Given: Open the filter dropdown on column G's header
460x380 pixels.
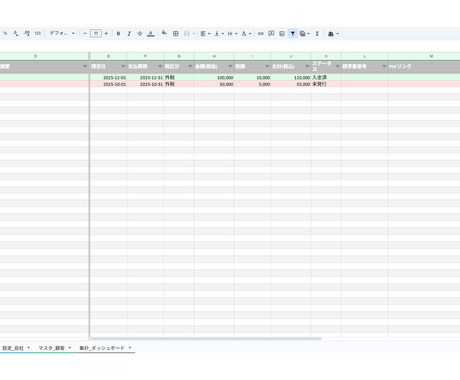Looking at the screenshot, I should pyautogui.click(x=190, y=67).
